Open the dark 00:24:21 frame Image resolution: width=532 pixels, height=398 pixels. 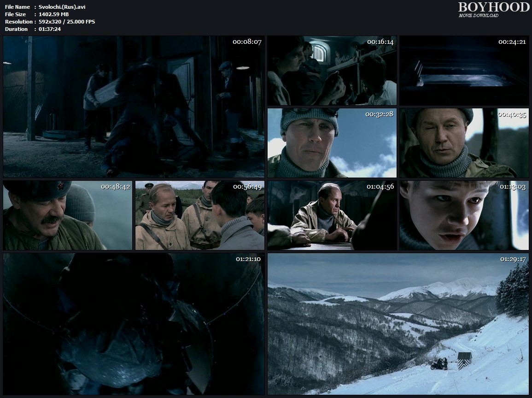tap(464, 71)
